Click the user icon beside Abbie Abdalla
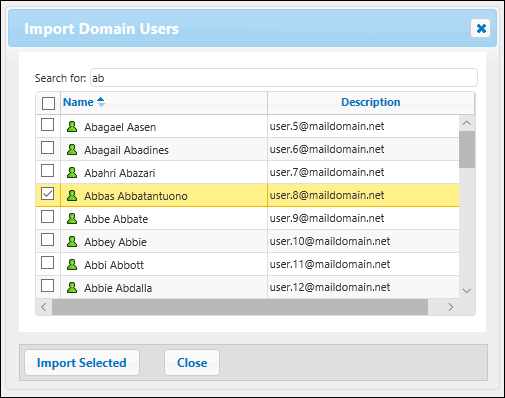This screenshot has width=505, height=398. tap(72, 288)
